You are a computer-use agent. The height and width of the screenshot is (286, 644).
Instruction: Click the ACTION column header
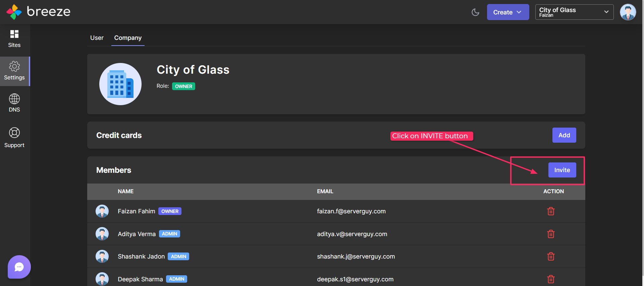pos(553,192)
